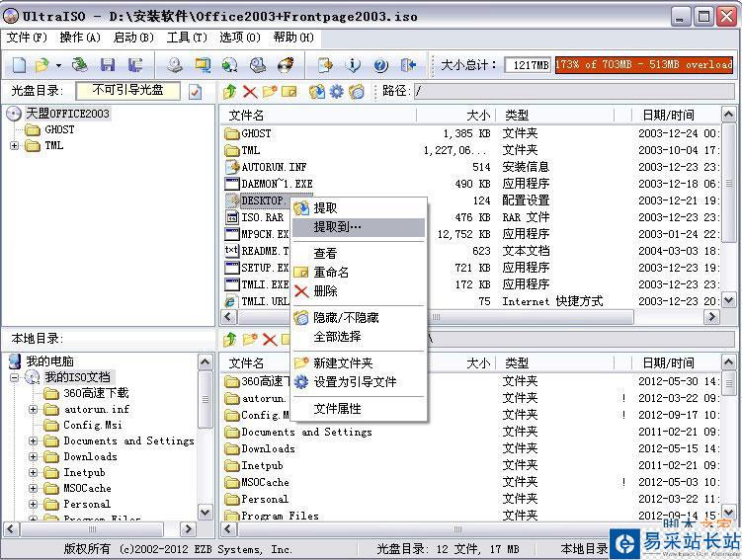Screen dimensions: 742x560
Task: Open the 文件(F) menu
Action: pyautogui.click(x=27, y=38)
